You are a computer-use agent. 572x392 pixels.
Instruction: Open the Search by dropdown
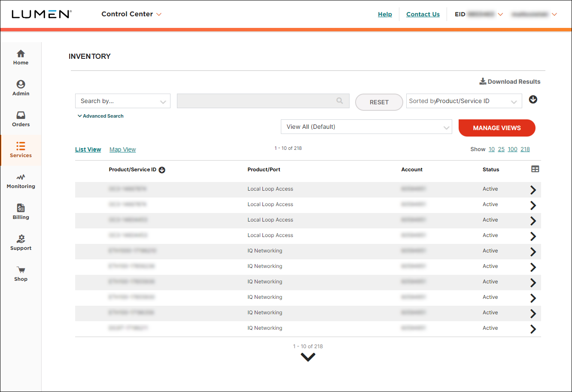tap(123, 101)
